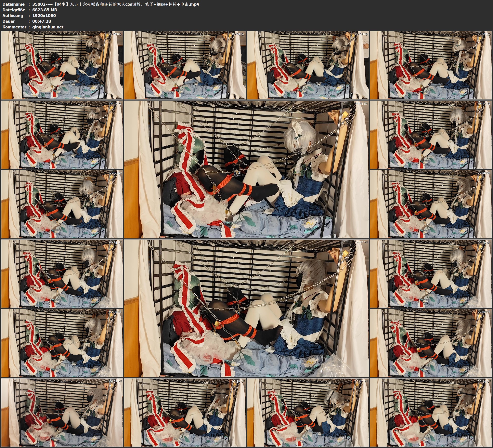Click the frame timestamped 00:17:29
The width and height of the screenshot is (493, 448).
[431, 135]
